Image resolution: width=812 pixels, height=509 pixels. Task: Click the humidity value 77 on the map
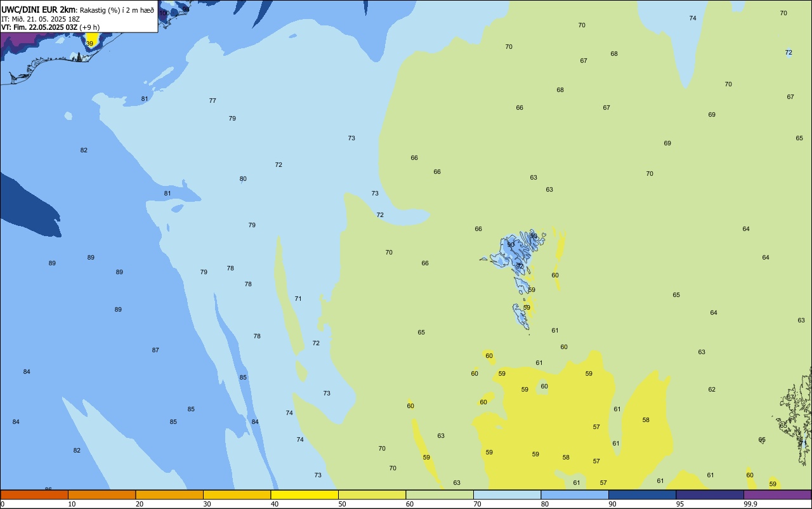[213, 101]
